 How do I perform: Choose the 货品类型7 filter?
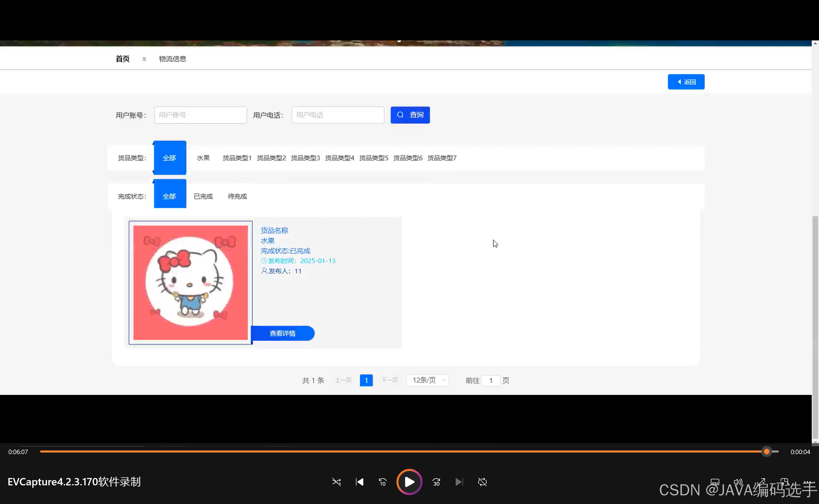click(442, 158)
